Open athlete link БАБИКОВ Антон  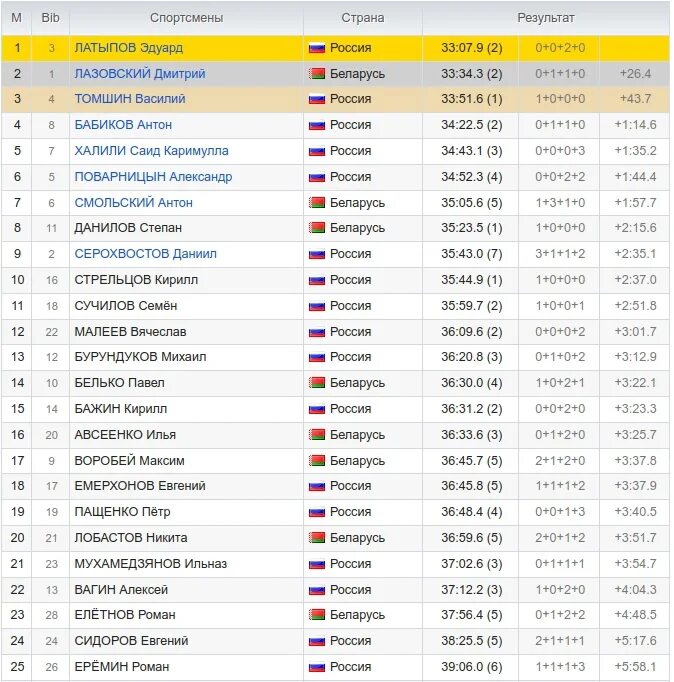pyautogui.click(x=123, y=125)
